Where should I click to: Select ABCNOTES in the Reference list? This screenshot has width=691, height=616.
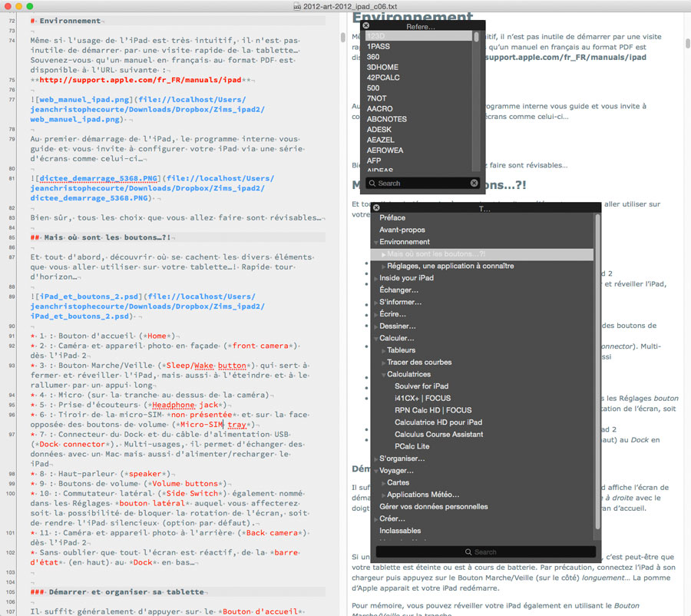click(386, 119)
